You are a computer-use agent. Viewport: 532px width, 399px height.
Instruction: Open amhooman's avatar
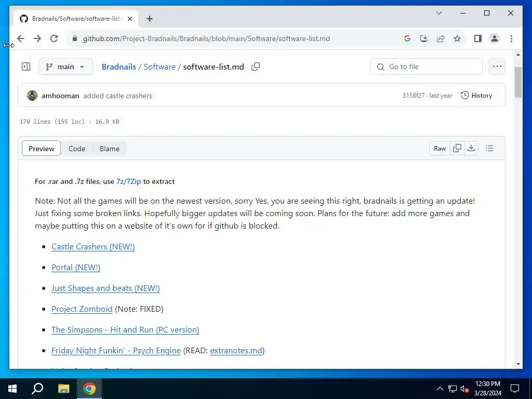[x=32, y=96]
